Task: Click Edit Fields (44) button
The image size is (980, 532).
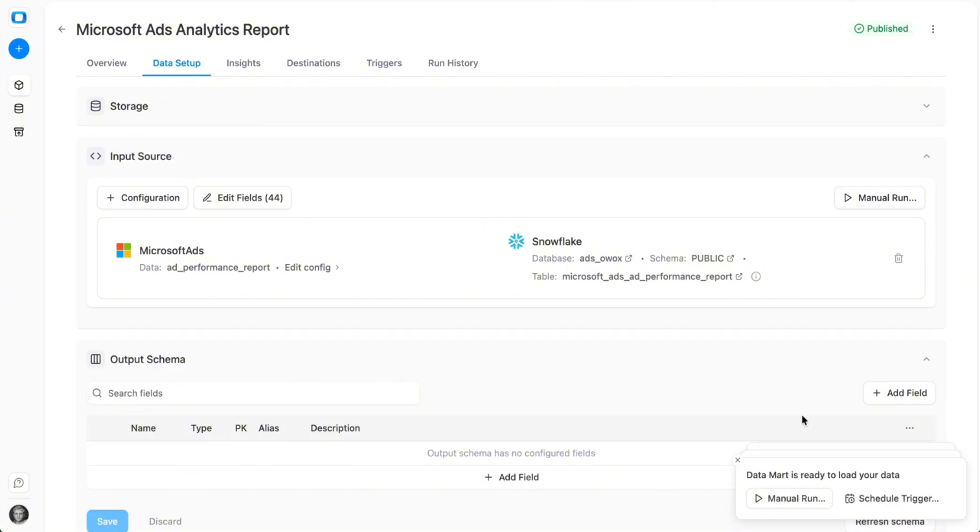Action: click(x=242, y=198)
